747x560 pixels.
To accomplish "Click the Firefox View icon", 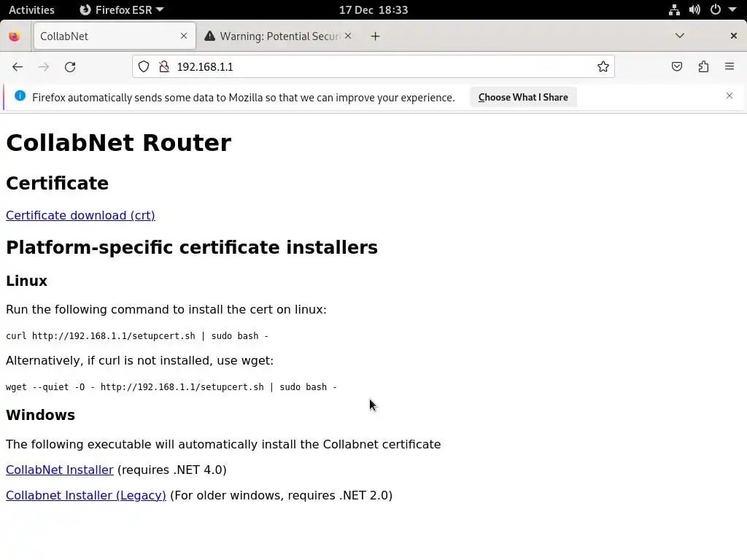I will coord(15,36).
